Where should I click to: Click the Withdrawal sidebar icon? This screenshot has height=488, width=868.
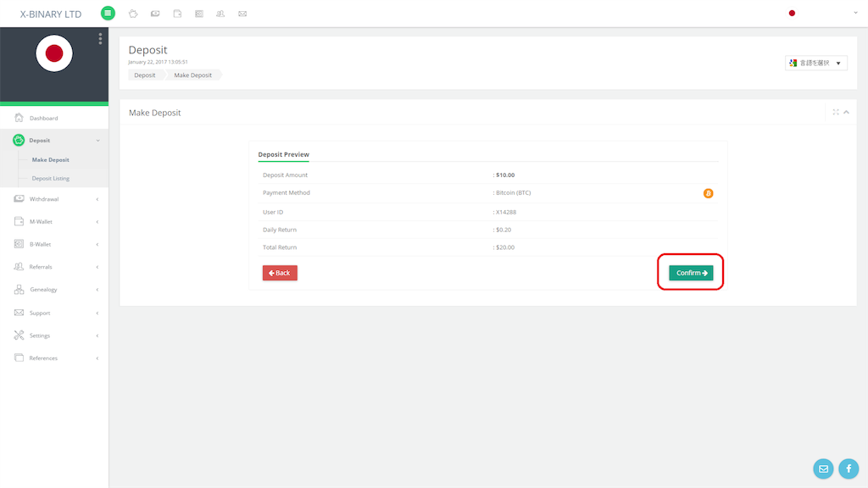19,198
